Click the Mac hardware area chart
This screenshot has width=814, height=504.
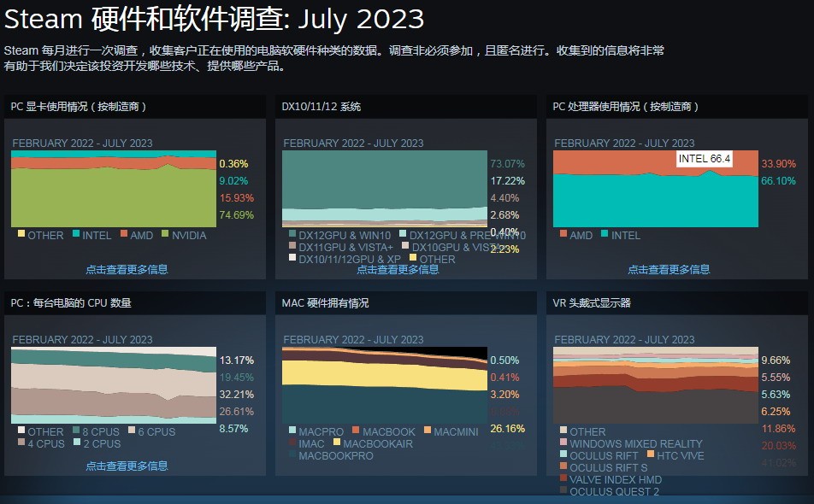(385, 385)
